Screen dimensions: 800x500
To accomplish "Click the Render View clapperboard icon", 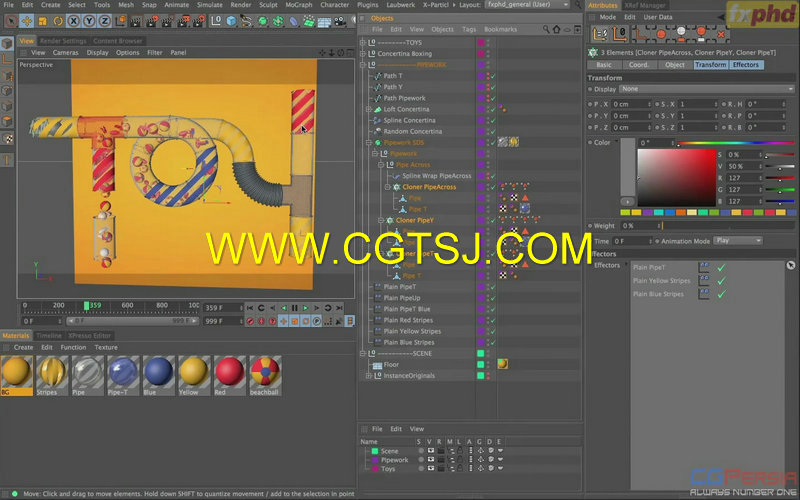I will pyautogui.click(x=136, y=21).
